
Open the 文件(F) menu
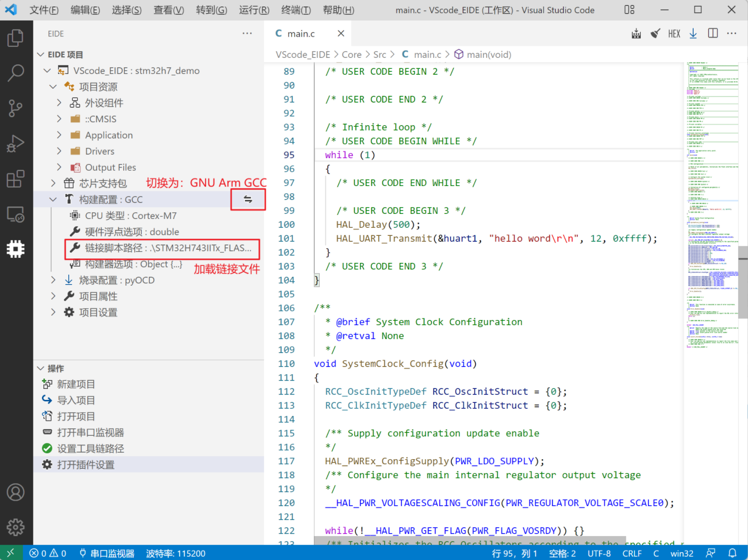pos(44,10)
